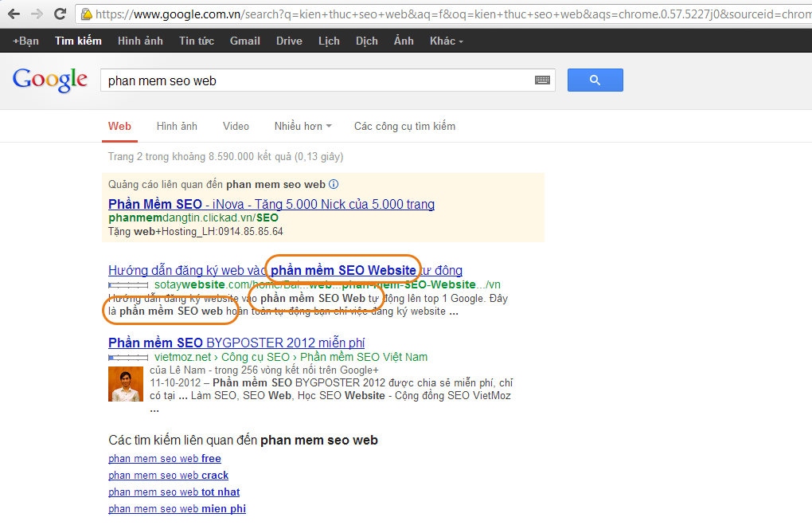Click the của Lê Nam author text
812x529 pixels.
178,370
